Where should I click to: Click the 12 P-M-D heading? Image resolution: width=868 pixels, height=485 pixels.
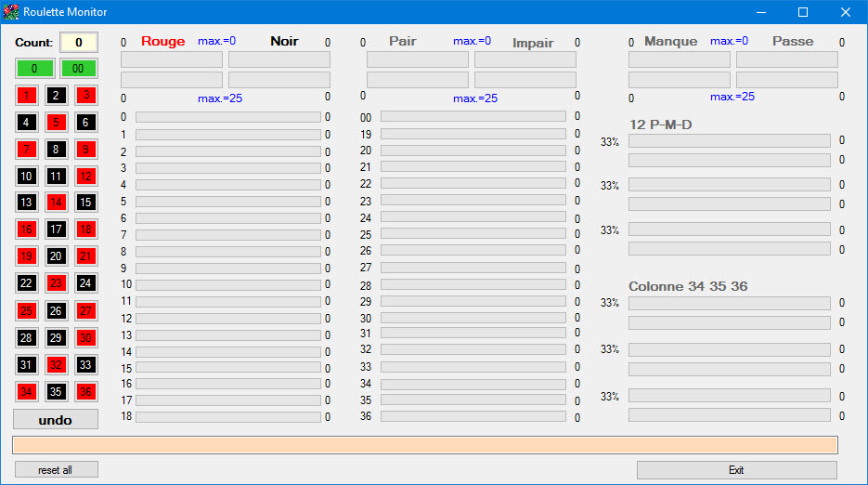click(x=660, y=125)
